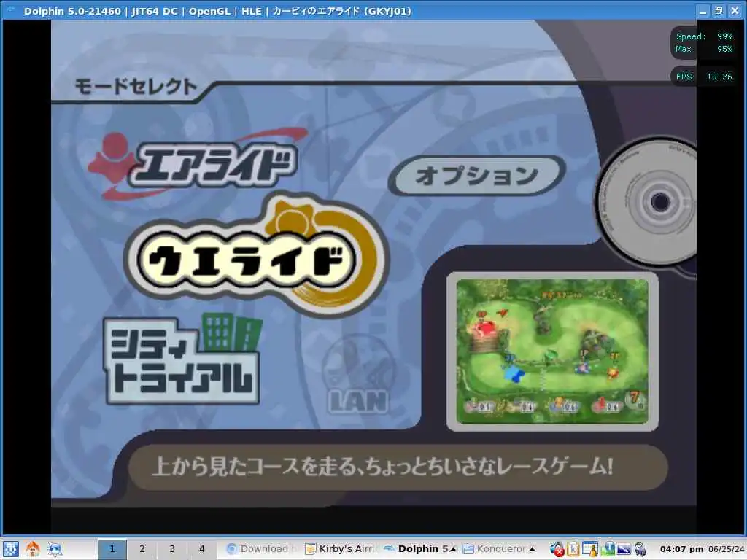Click the Speed percentage overlay

704,36
